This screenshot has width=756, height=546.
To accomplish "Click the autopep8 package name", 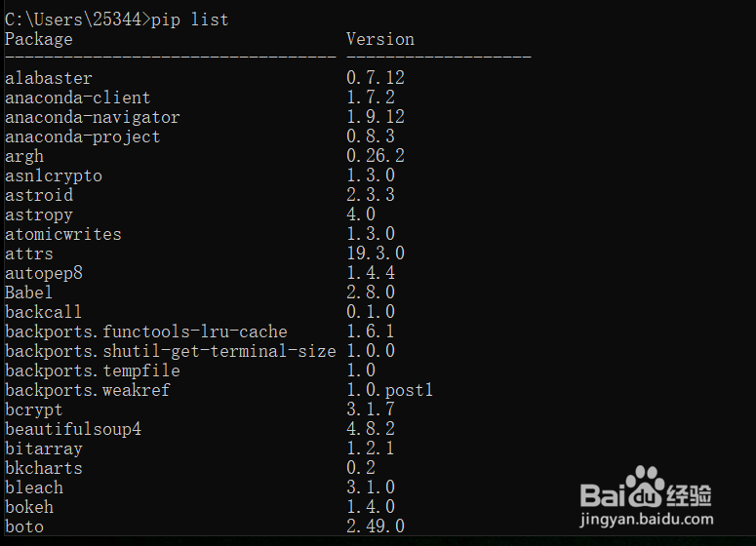I will (44, 273).
